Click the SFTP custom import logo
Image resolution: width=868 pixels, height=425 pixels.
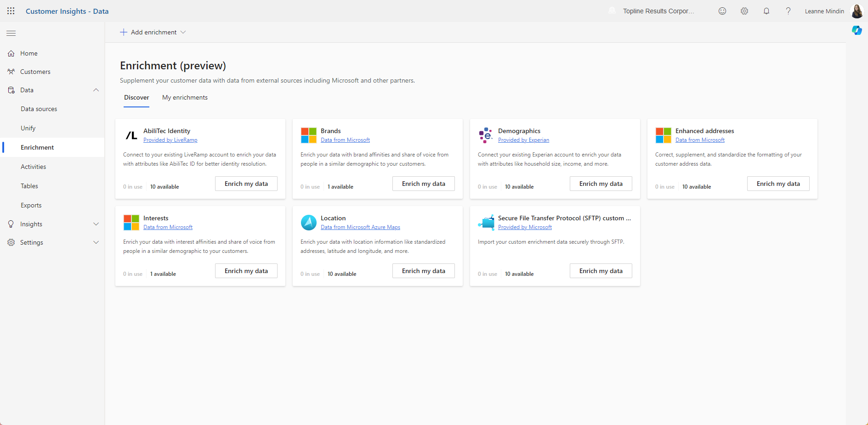(486, 223)
